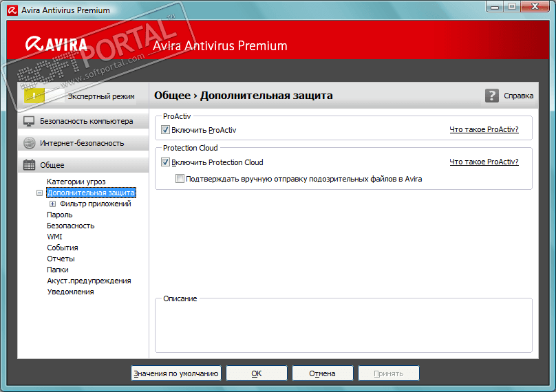Close the Avira Antivirus Premium window
The width and height of the screenshot is (556, 392).
(535, 6)
